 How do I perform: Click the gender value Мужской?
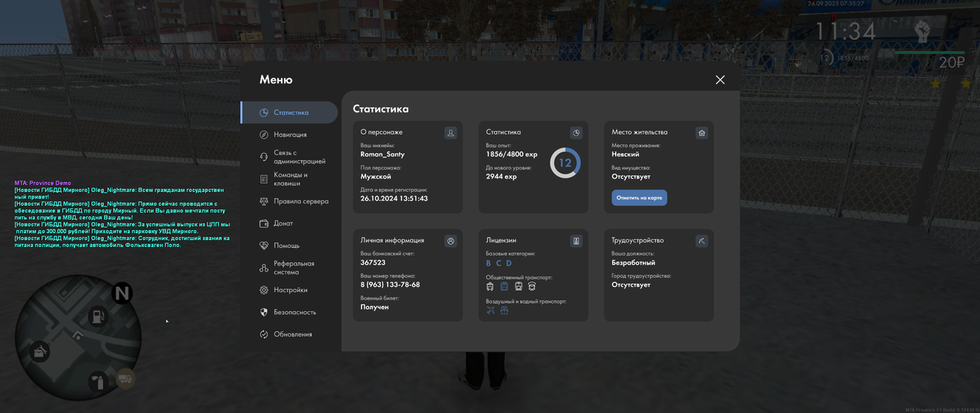tap(376, 177)
